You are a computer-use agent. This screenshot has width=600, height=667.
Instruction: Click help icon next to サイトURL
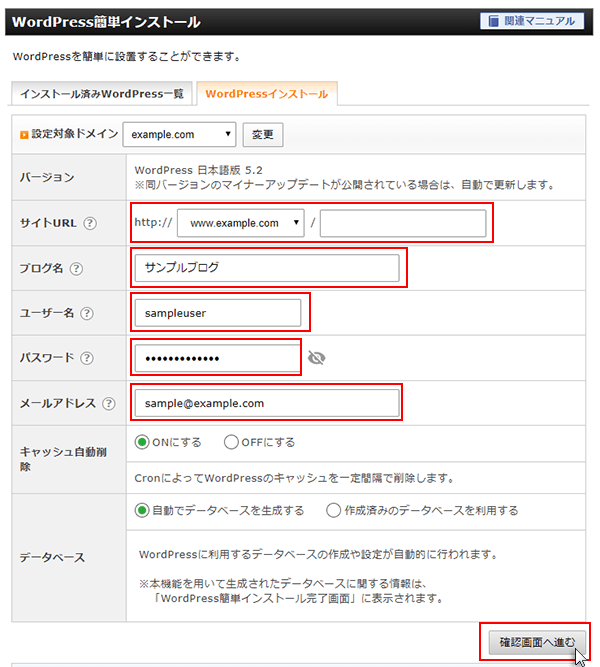[90, 223]
